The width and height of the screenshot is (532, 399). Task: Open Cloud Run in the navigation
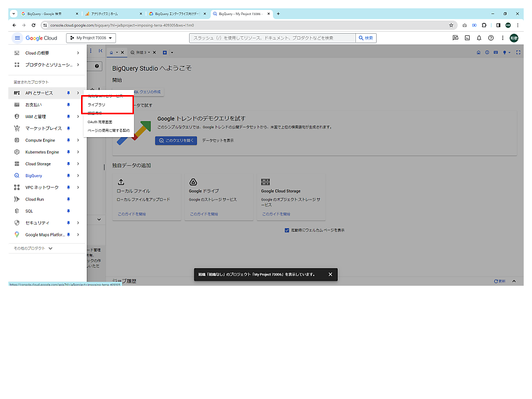[x=35, y=199]
